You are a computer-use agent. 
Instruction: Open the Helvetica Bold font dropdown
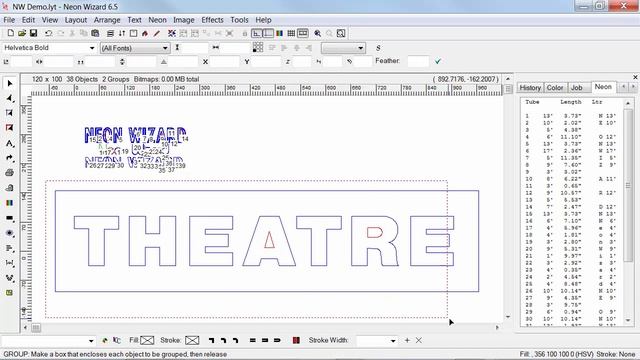pos(92,48)
